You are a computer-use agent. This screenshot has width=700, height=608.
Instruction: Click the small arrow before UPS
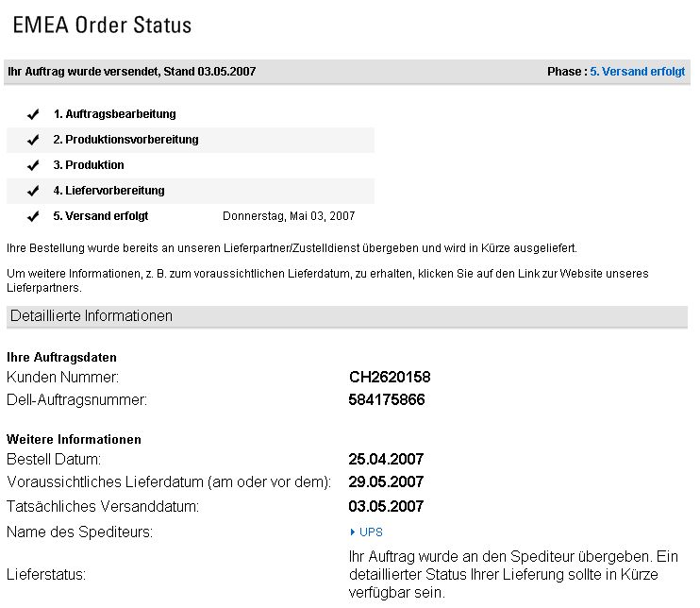353,532
